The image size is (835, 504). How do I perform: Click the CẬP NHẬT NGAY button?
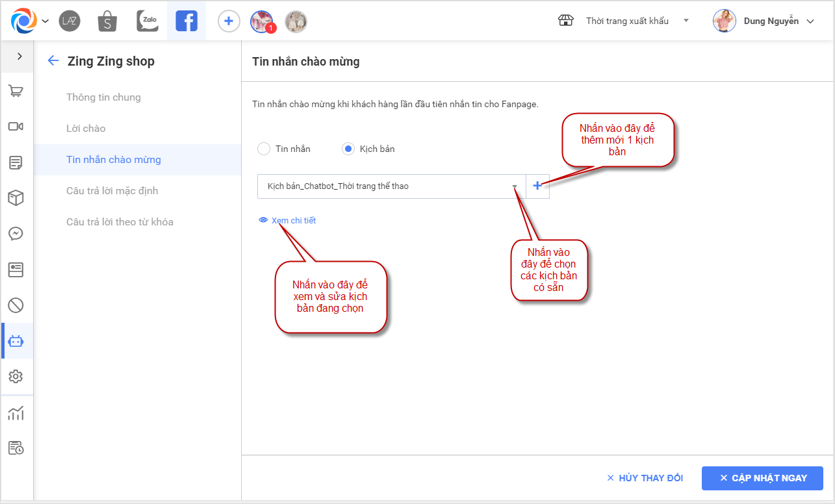762,478
